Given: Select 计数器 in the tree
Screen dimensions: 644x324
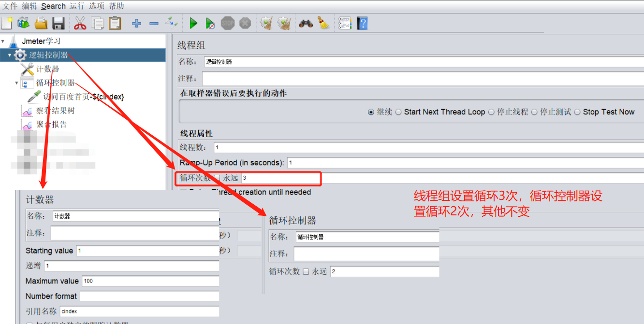Looking at the screenshot, I should click(x=48, y=69).
